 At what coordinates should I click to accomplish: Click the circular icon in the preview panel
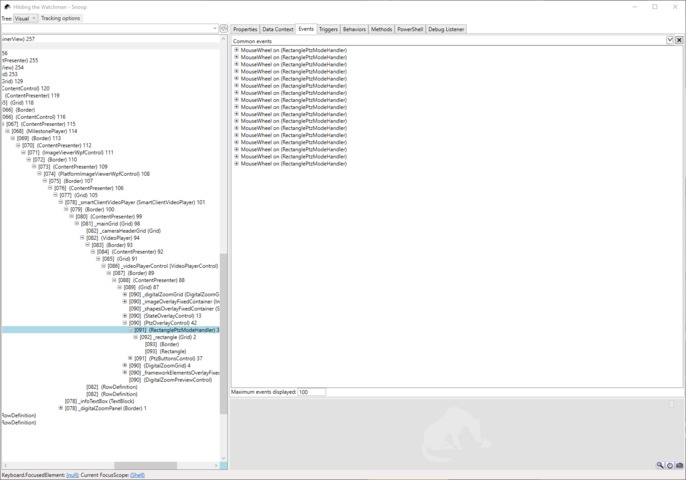[x=670, y=466]
